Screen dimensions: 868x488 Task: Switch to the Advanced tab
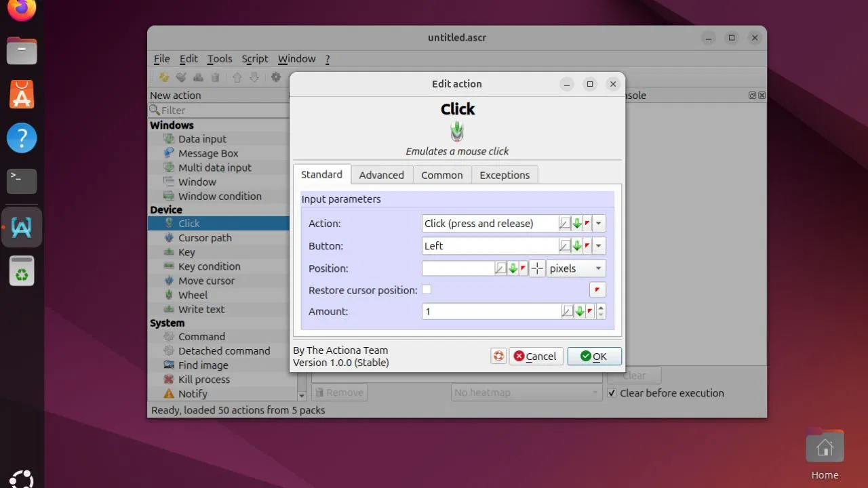(381, 174)
